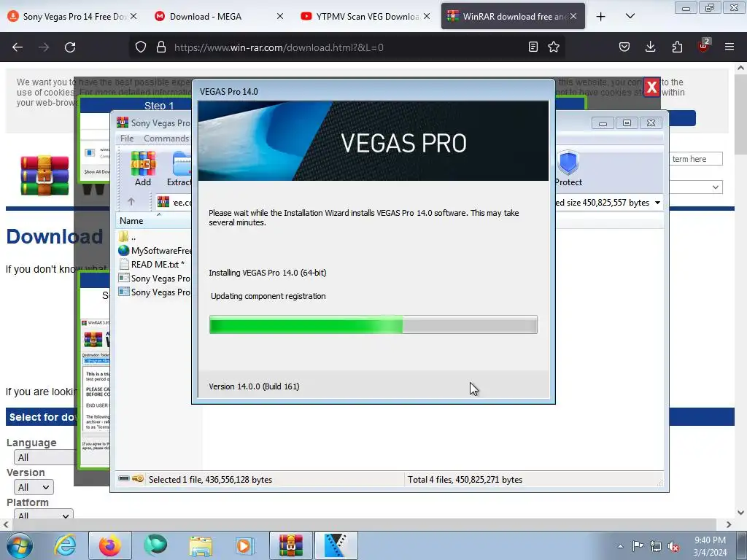Click the horizontal scrollbar right arrow
747x560 pixels.
coord(729,525)
